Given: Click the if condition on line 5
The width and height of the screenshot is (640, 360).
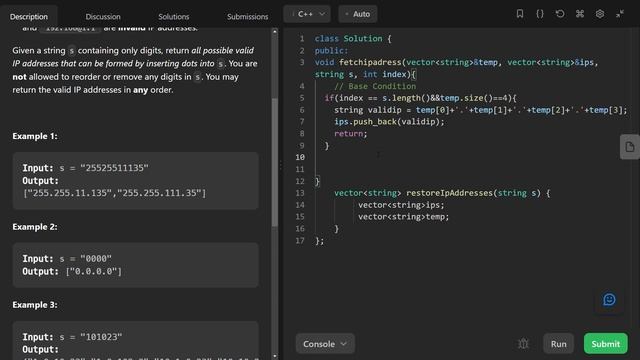Looking at the screenshot, I should pyautogui.click(x=420, y=98).
